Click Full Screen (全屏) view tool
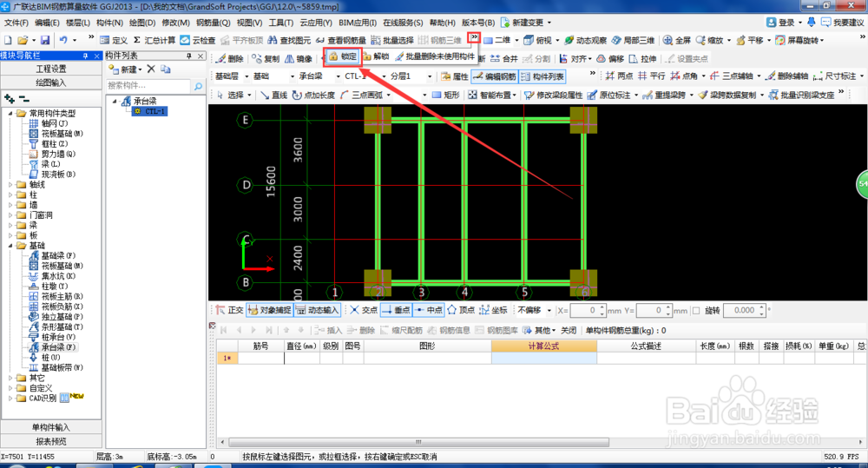 [677, 40]
